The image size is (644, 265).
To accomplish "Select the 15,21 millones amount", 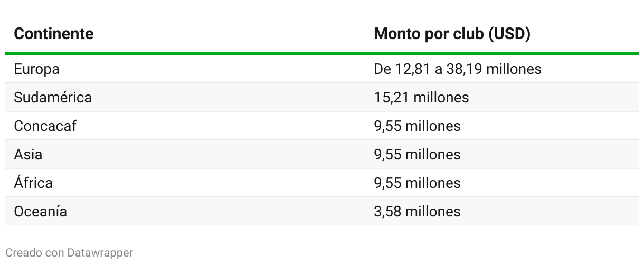I will pyautogui.click(x=421, y=98).
